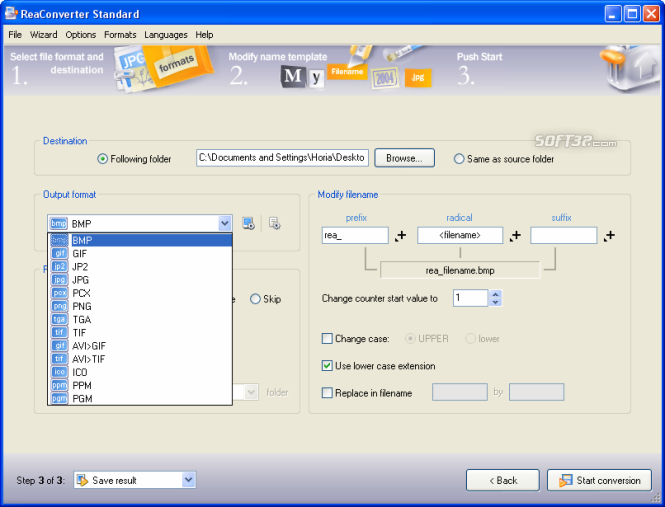Choose ICO from the format list
The image size is (665, 507).
coord(140,372)
